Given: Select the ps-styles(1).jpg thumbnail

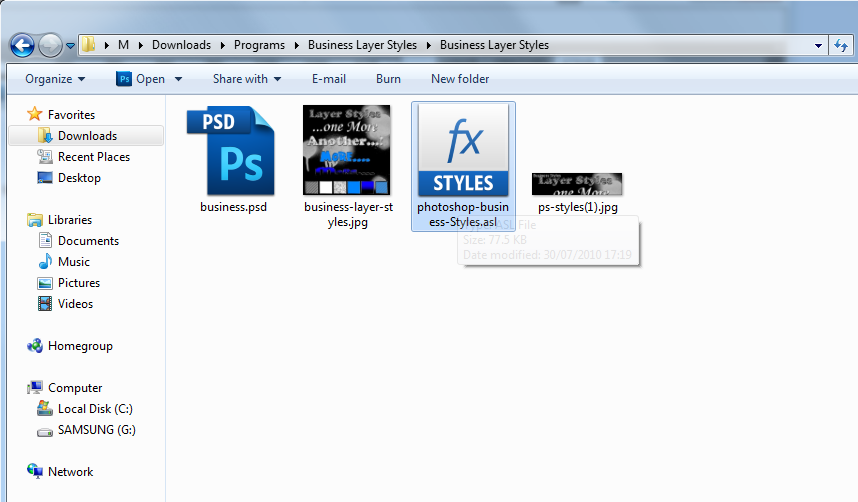Looking at the screenshot, I should [577, 184].
